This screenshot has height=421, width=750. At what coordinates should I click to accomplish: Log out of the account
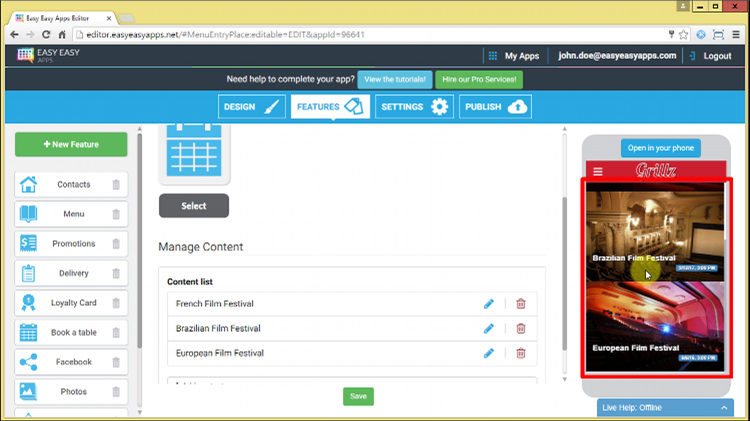[717, 56]
